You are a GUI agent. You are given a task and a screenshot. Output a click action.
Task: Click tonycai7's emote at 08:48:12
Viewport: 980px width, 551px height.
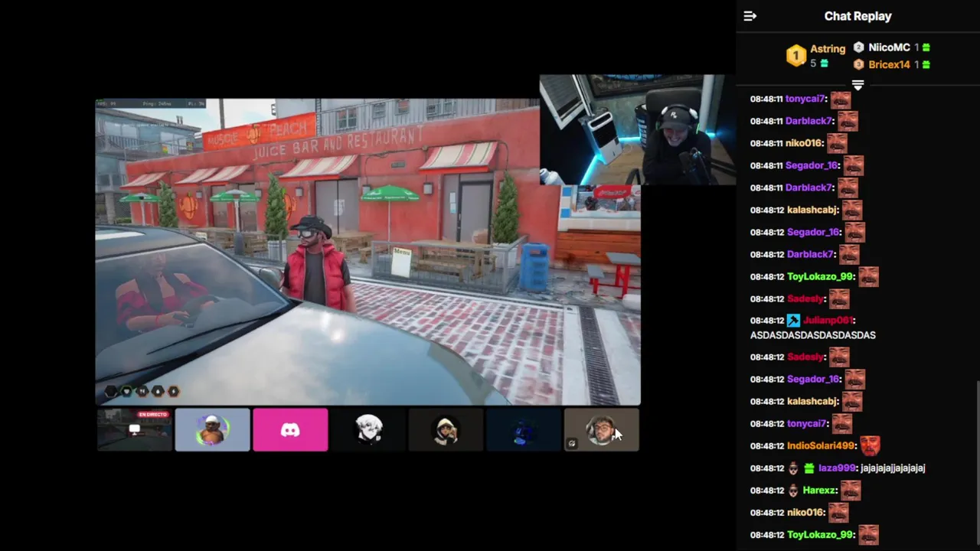(841, 423)
